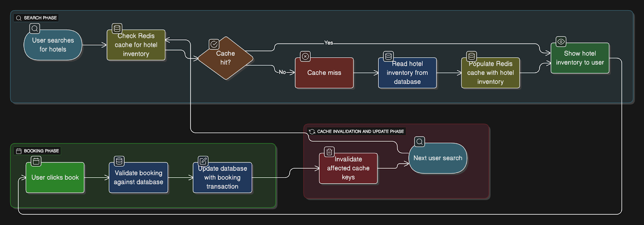The height and width of the screenshot is (225, 644).
Task: Select Invalidate affected cache keys node
Action: coord(348,168)
